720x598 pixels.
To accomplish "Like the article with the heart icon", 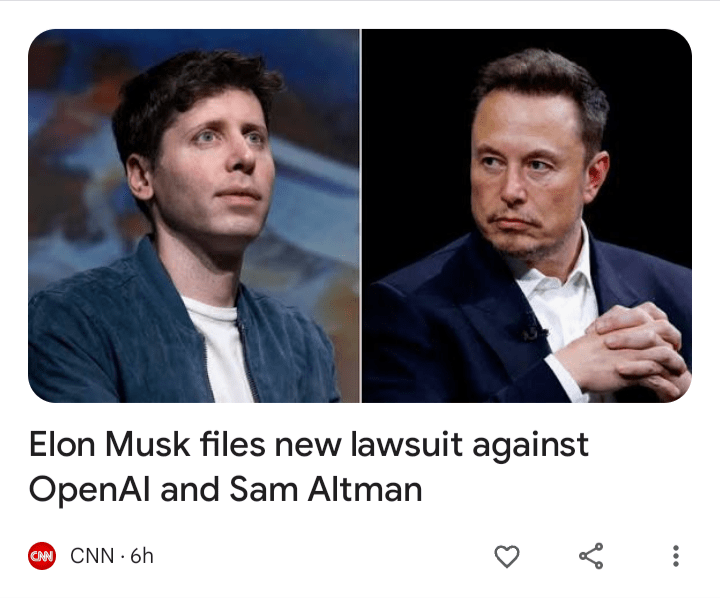I will pyautogui.click(x=506, y=556).
